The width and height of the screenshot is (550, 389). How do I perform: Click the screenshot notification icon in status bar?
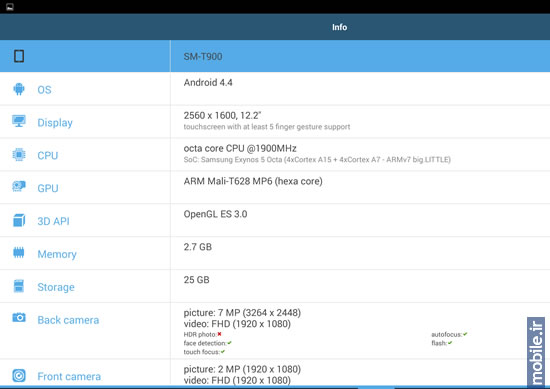click(10, 7)
